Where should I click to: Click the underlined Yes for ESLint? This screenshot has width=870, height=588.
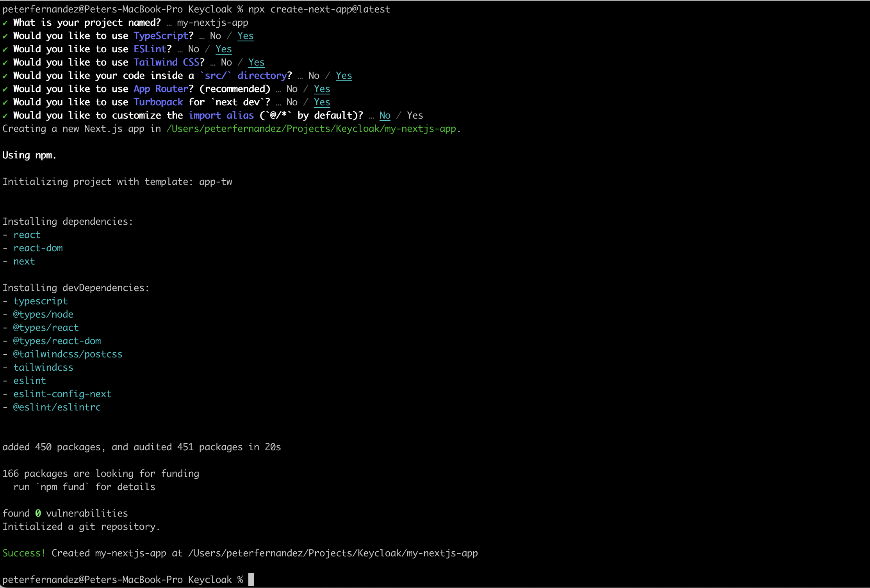(x=223, y=49)
